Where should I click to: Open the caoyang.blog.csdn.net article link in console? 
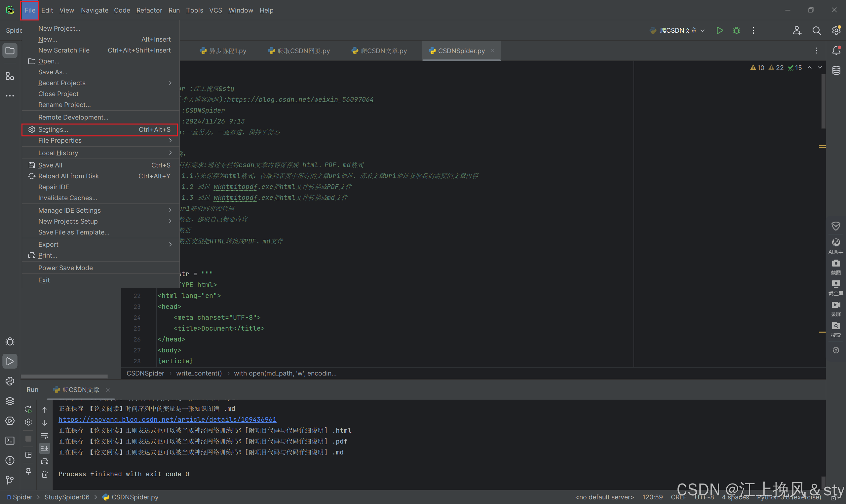[167, 419]
